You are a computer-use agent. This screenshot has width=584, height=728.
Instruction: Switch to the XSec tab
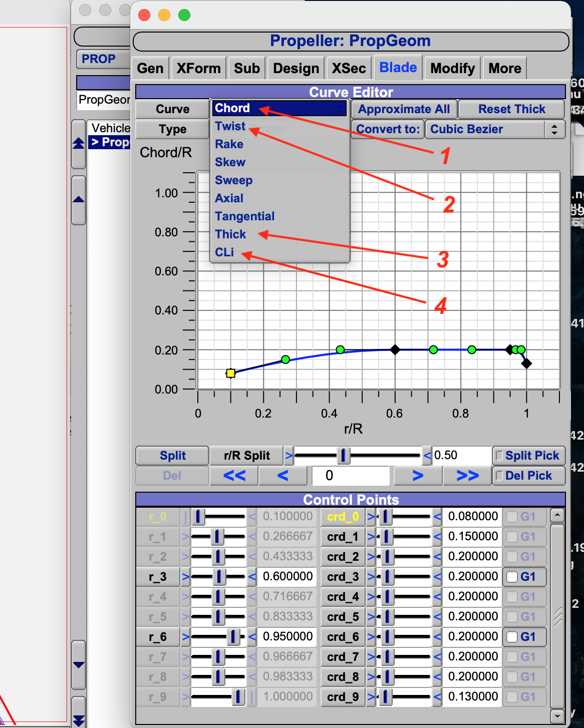(x=349, y=68)
